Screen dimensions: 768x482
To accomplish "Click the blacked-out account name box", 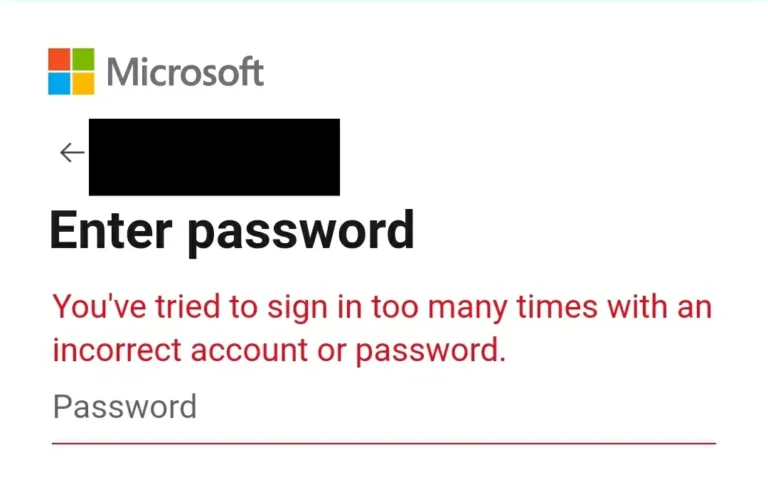I will point(214,157).
